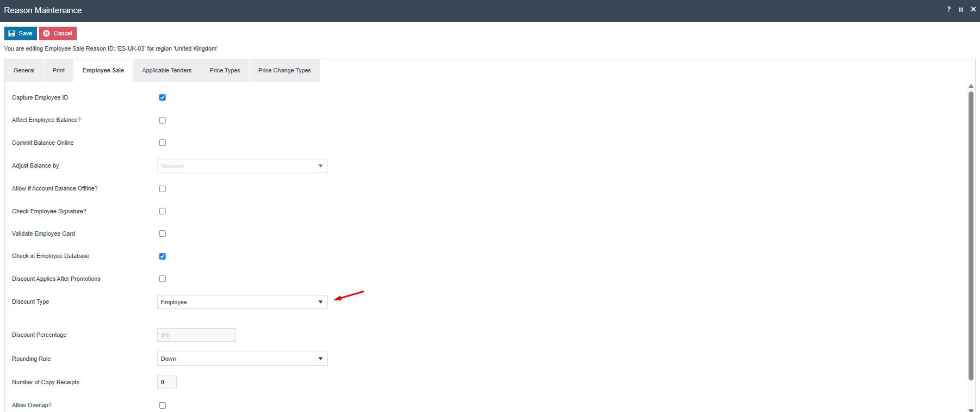Click the Discount Percentage field

pos(196,335)
